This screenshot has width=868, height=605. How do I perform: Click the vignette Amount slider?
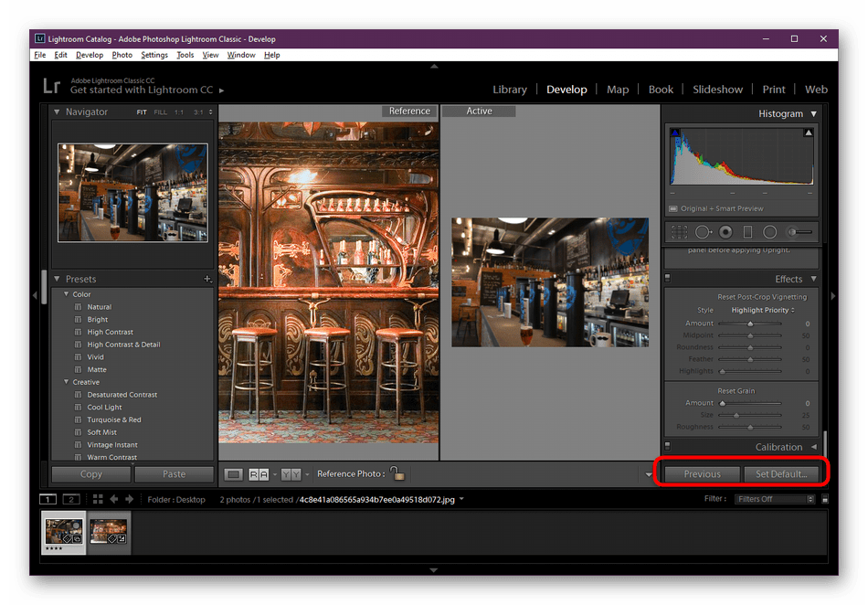coord(750,324)
